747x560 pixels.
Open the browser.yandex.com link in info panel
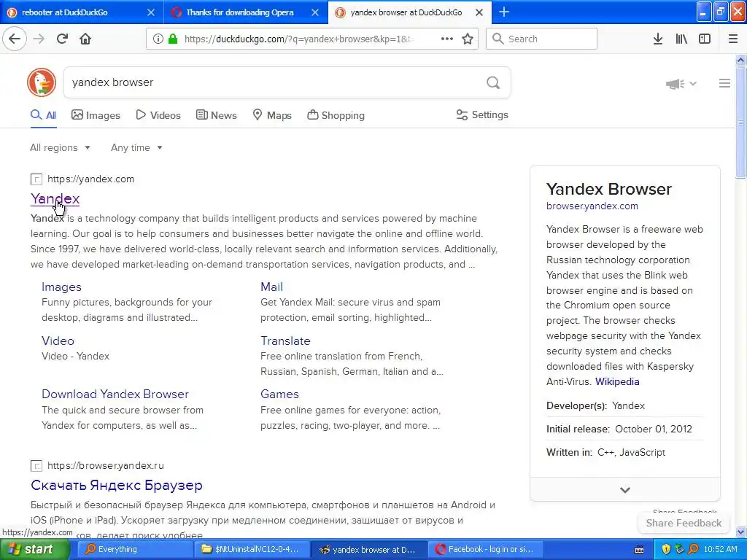(592, 206)
